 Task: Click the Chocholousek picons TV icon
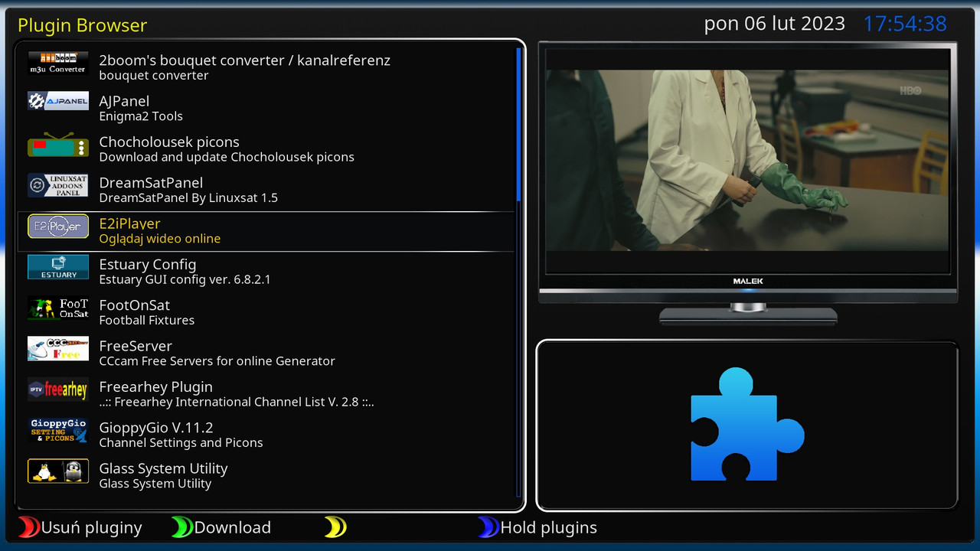tap(58, 145)
